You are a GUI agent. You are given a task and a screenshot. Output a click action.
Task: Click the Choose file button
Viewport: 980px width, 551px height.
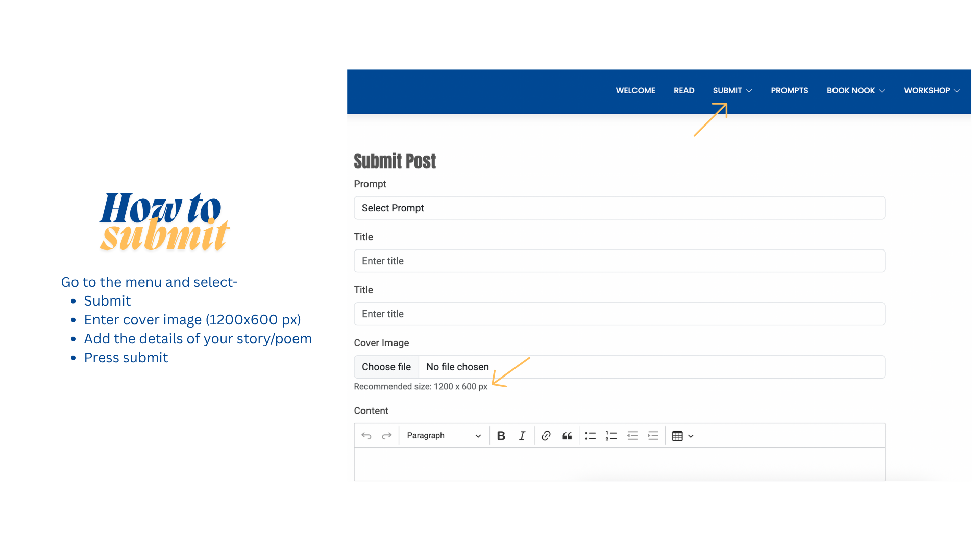[x=386, y=367]
